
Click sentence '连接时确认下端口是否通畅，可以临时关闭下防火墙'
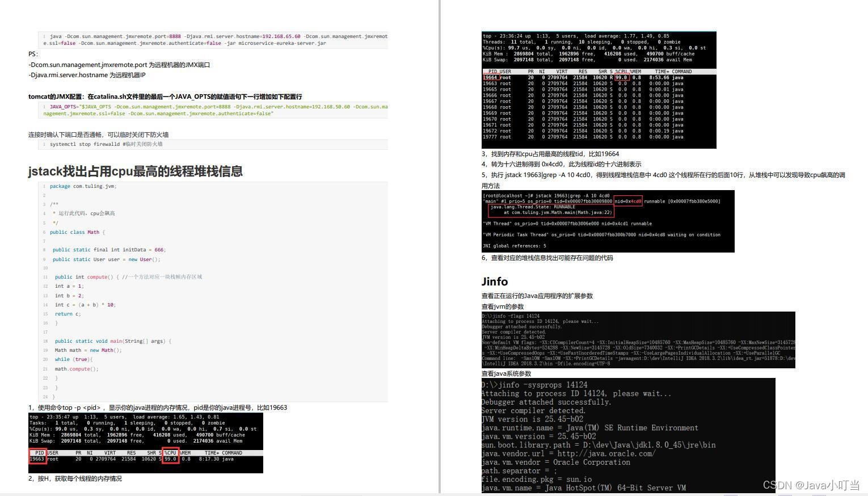(98, 134)
